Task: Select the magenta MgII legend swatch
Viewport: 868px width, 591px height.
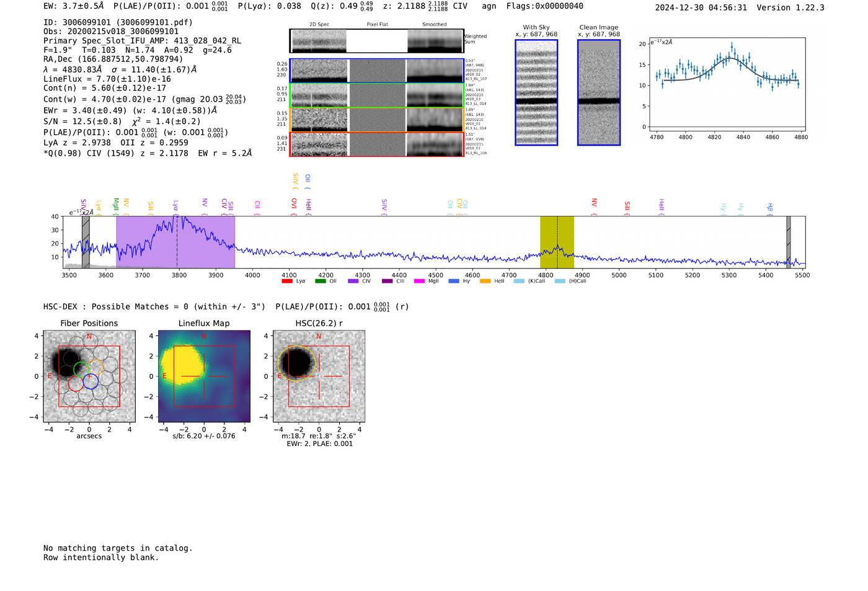Action: click(420, 281)
